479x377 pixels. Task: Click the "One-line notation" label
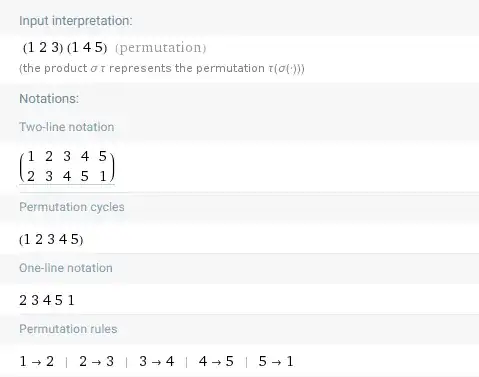[x=66, y=268]
